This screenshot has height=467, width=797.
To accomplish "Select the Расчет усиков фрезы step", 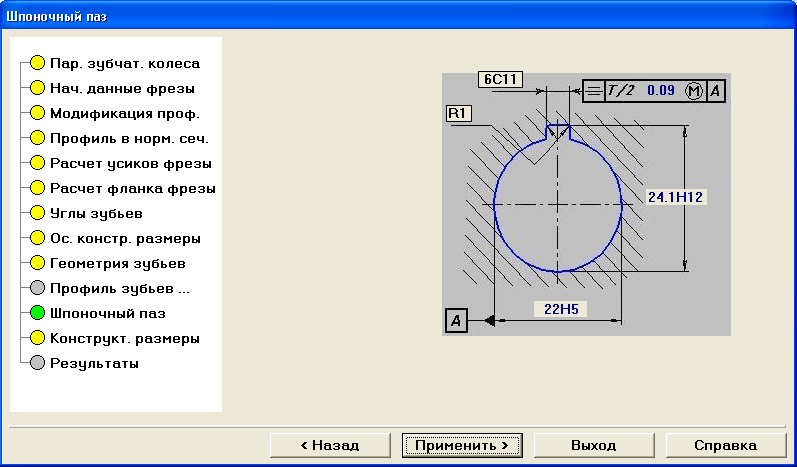I will click(x=131, y=164).
